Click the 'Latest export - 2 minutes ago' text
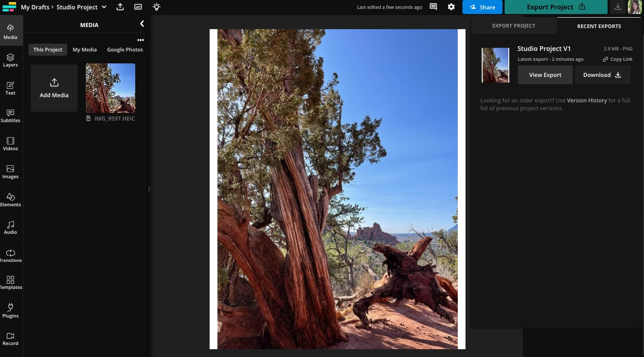644x357 pixels. (x=550, y=59)
